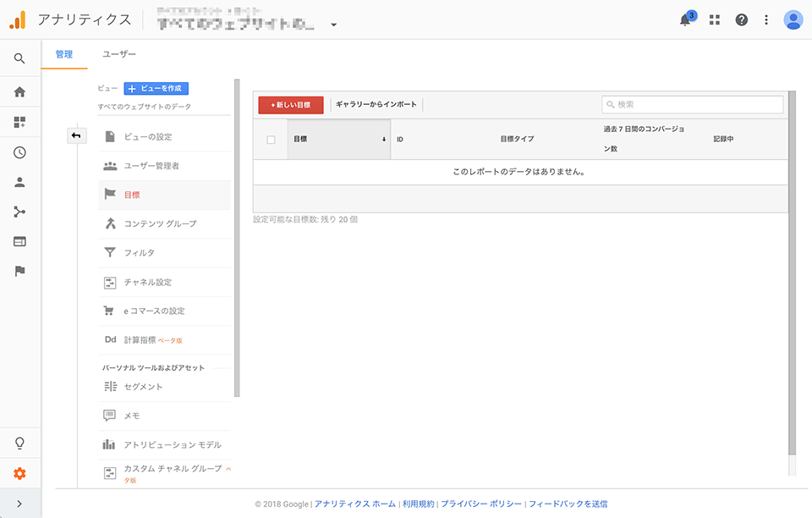Click the admin gear icon

pos(19,473)
